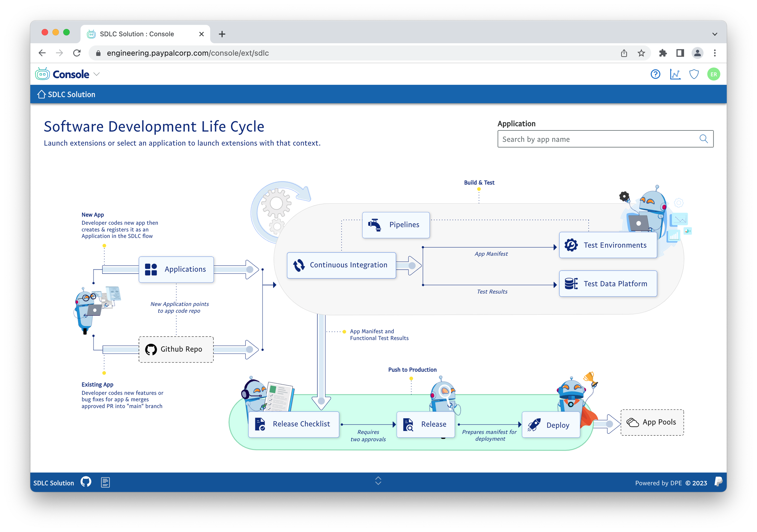
Task: Expand the Console dropdown chevron
Action: pos(97,74)
